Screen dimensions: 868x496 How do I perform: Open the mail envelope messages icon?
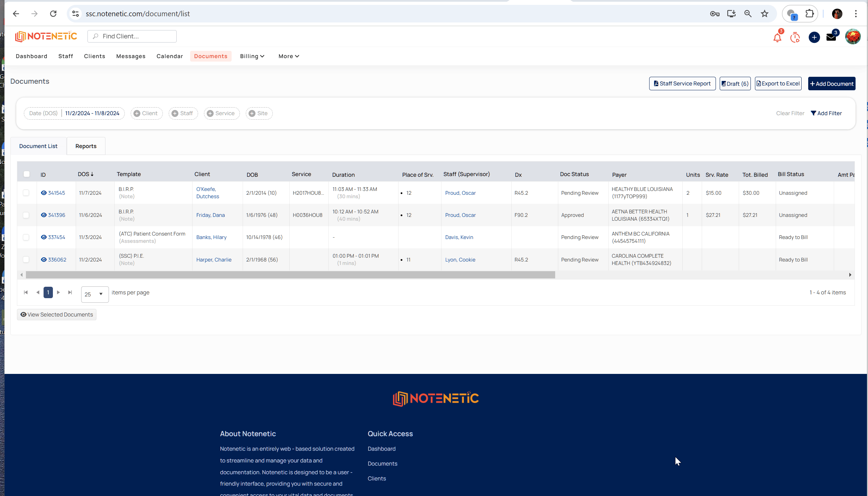(x=831, y=37)
